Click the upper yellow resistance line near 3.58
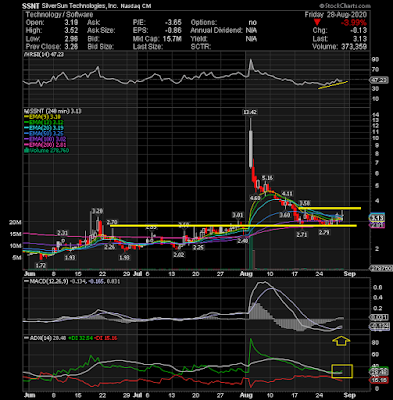393x400 pixels. pyautogui.click(x=329, y=208)
